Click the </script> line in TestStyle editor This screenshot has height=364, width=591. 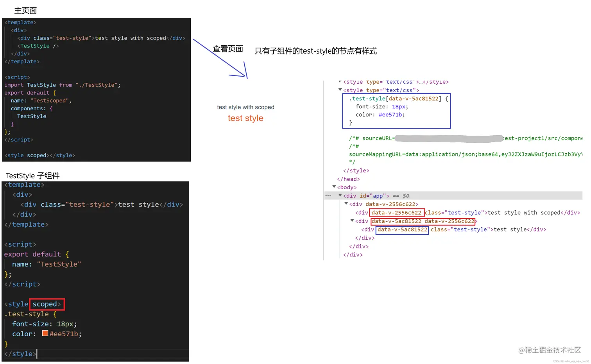tap(22, 284)
